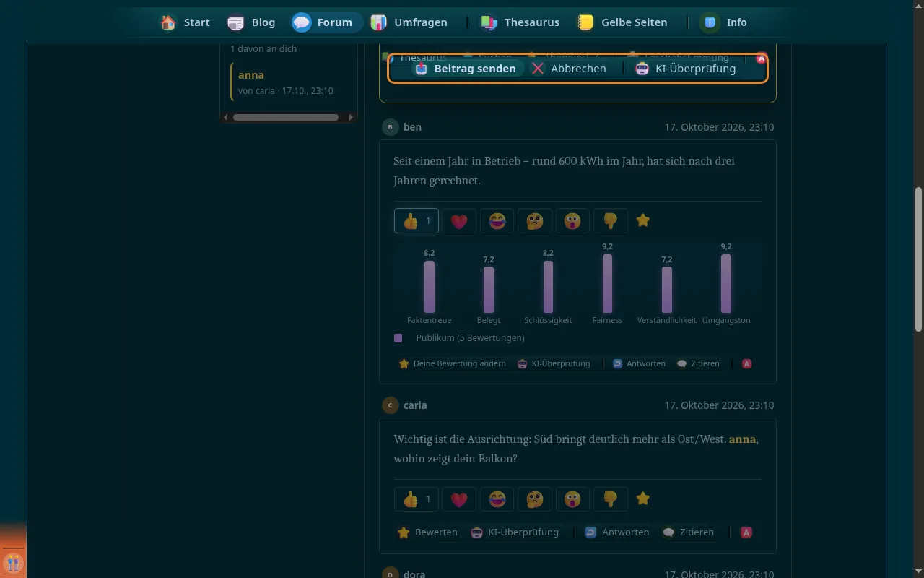Add heart reaction to ben's post
The image size is (924, 578).
click(x=459, y=221)
